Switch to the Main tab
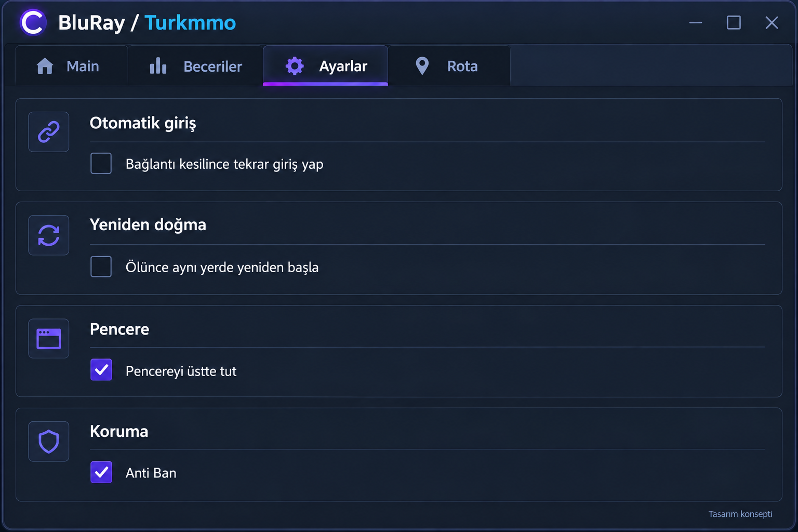798x532 pixels. pos(72,65)
